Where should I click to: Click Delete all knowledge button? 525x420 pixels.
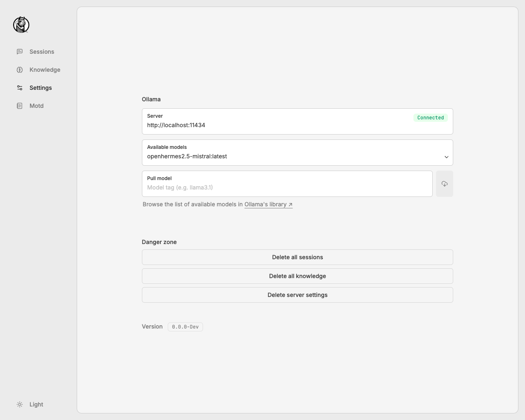297,276
